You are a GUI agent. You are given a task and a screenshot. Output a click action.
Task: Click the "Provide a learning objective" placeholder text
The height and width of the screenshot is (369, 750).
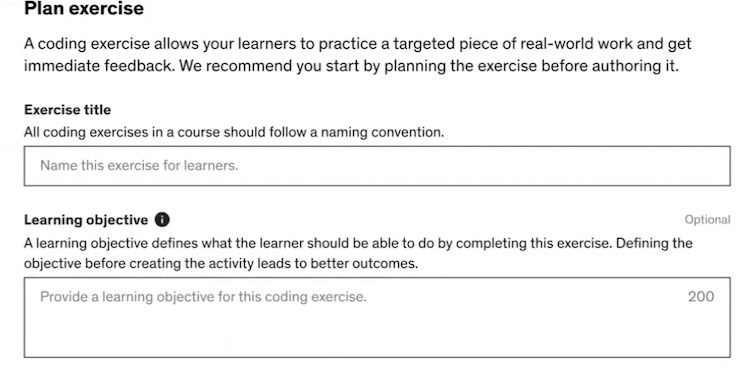[203, 297]
